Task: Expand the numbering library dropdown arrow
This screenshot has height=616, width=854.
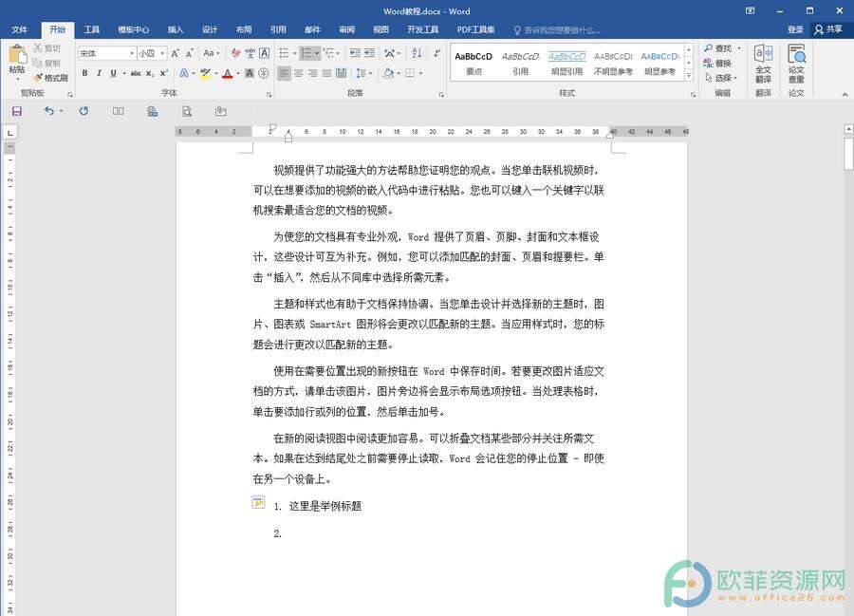Action: (317, 53)
